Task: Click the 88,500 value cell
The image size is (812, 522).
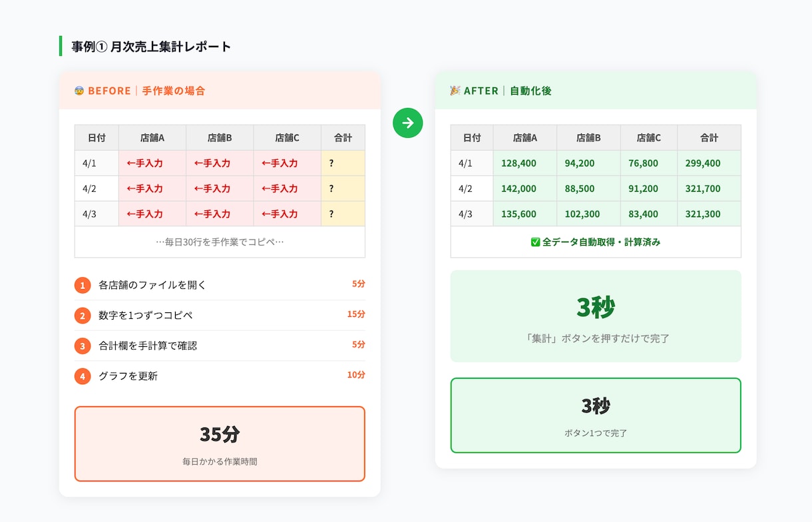Action: tap(589, 188)
